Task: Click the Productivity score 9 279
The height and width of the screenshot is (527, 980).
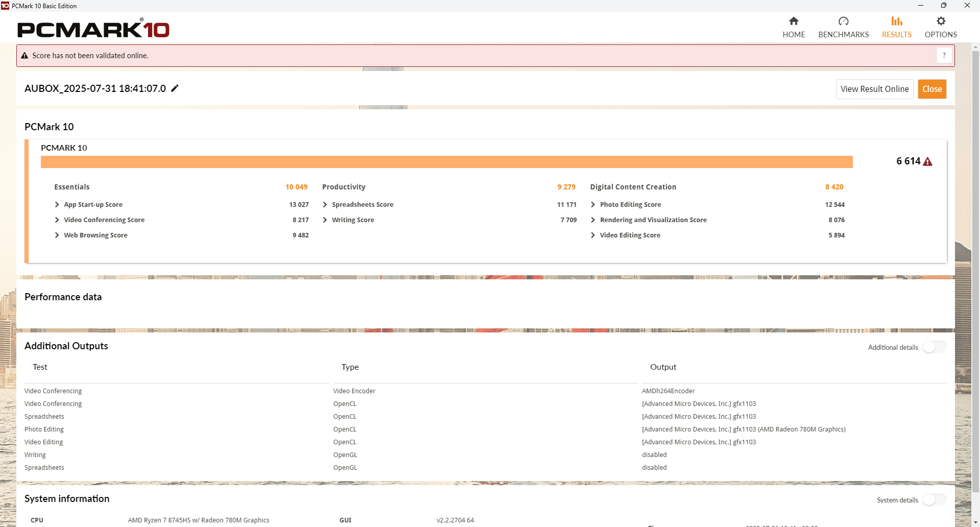Action: 566,187
